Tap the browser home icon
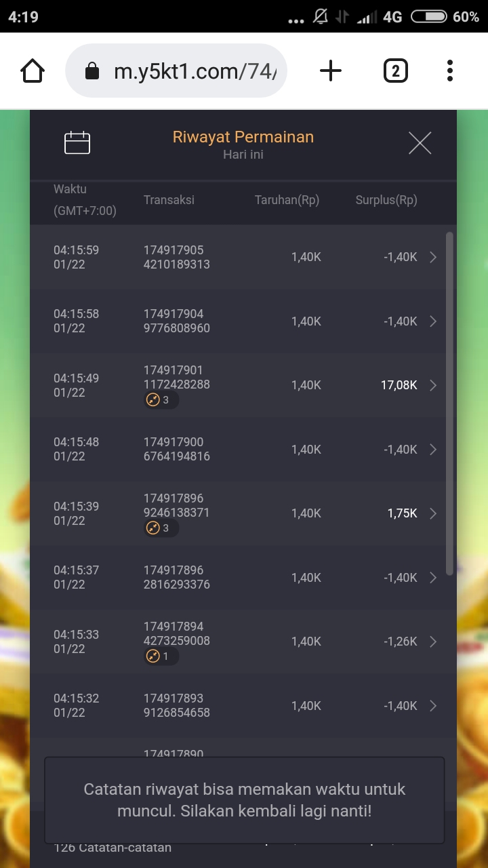 pyautogui.click(x=33, y=71)
